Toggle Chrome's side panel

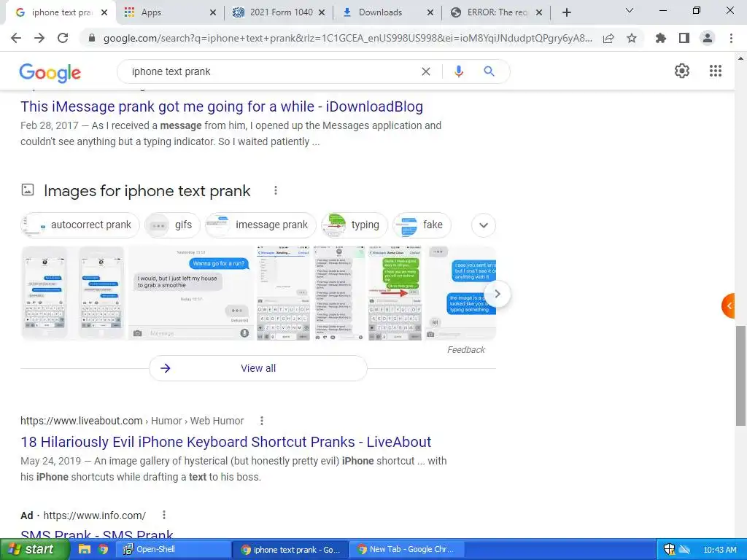tap(684, 38)
